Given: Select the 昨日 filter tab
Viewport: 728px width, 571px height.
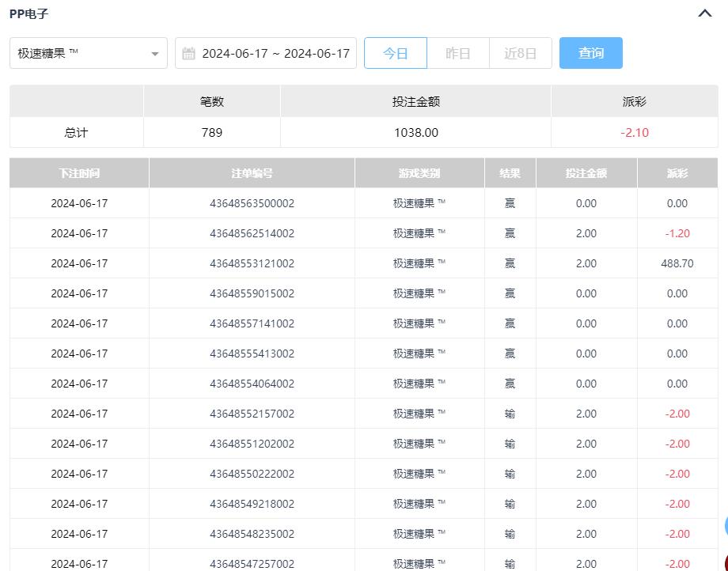Looking at the screenshot, I should tap(458, 53).
